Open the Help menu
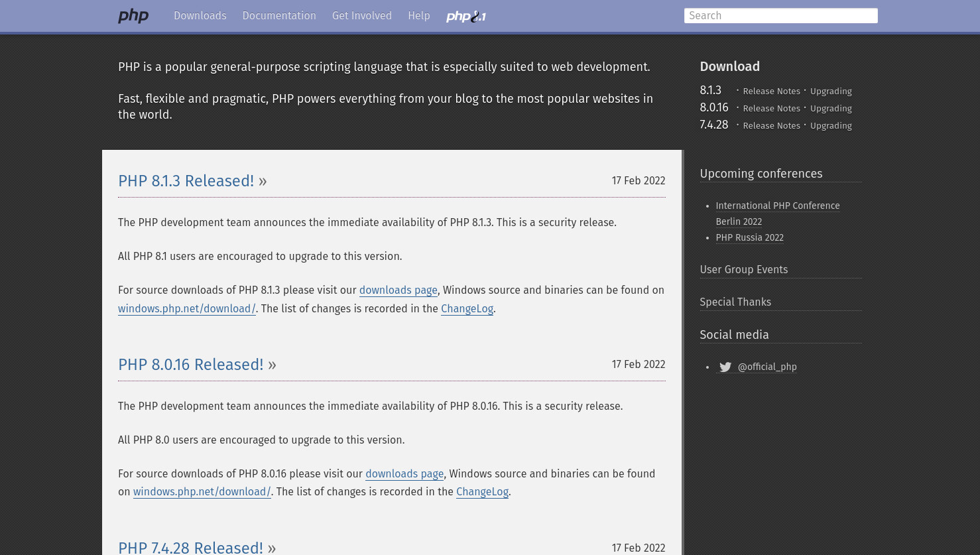 pos(419,16)
